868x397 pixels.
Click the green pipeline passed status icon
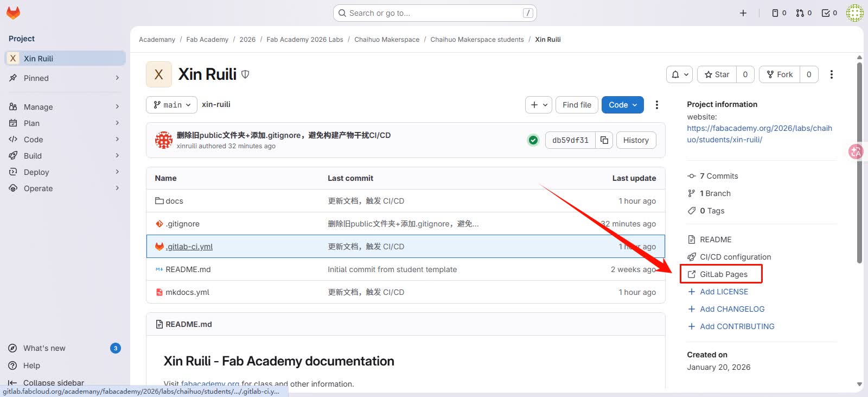pyautogui.click(x=533, y=140)
